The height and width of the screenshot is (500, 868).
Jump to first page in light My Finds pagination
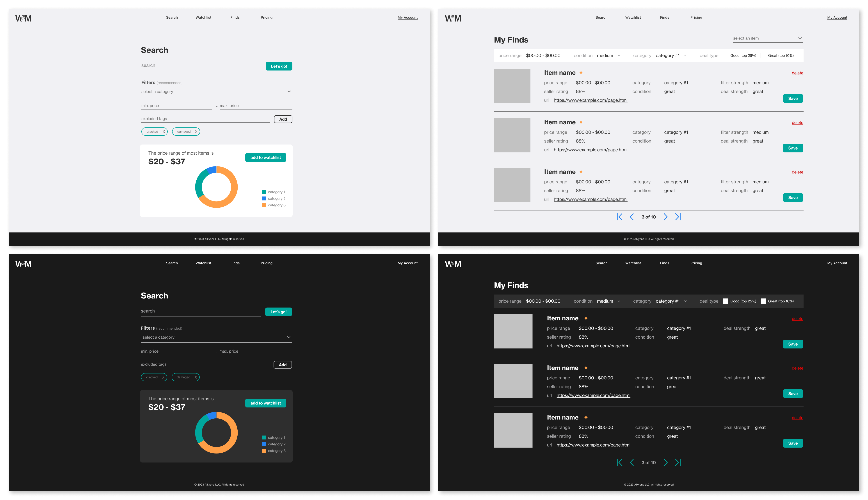[619, 217]
